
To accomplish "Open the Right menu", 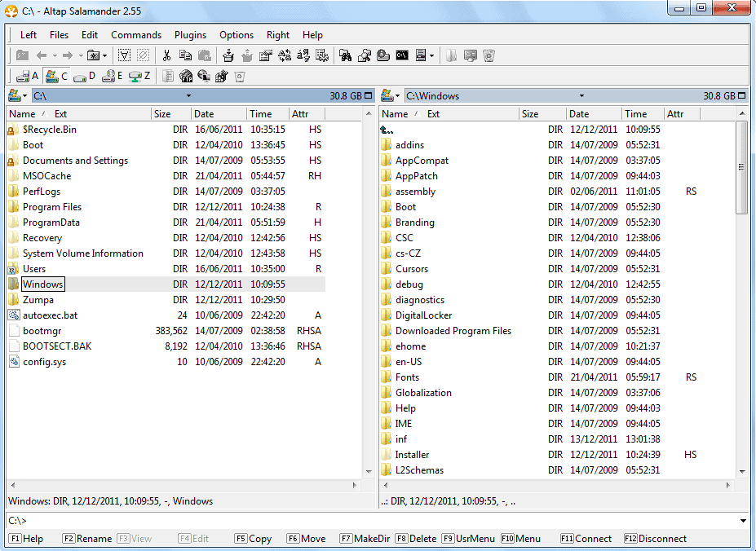I will [278, 35].
